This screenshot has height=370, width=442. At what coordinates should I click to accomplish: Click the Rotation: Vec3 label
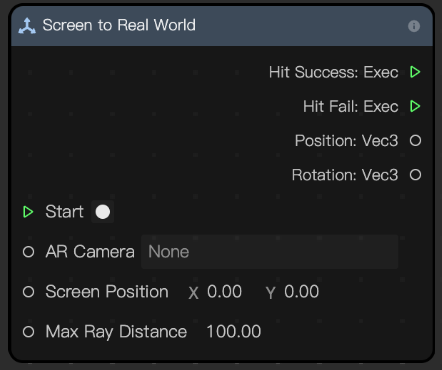pos(345,175)
